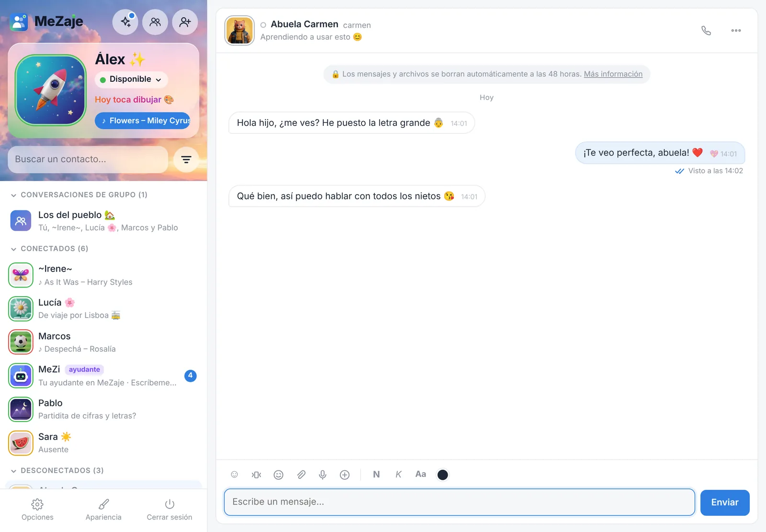Collapse the Desconectados section
Viewport: 766px width, 532px height.
click(x=57, y=471)
